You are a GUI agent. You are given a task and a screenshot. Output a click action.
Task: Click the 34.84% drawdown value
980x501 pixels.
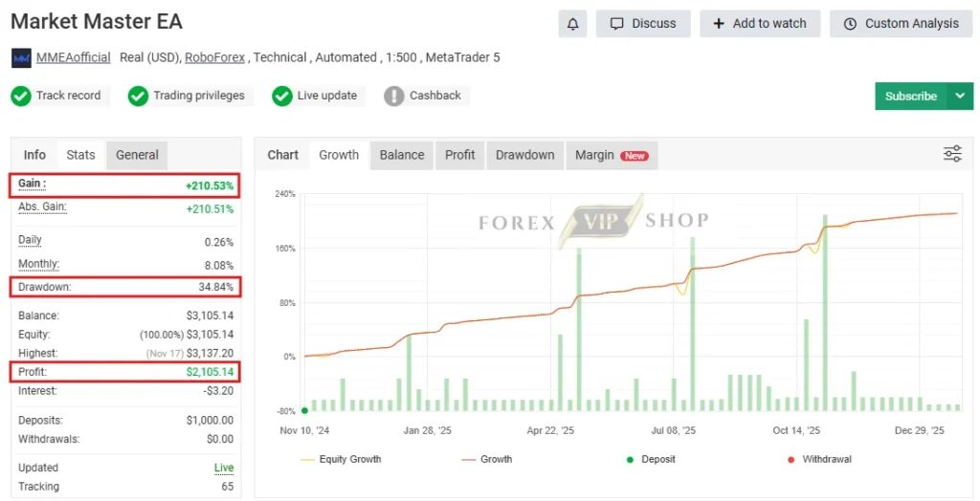216,288
